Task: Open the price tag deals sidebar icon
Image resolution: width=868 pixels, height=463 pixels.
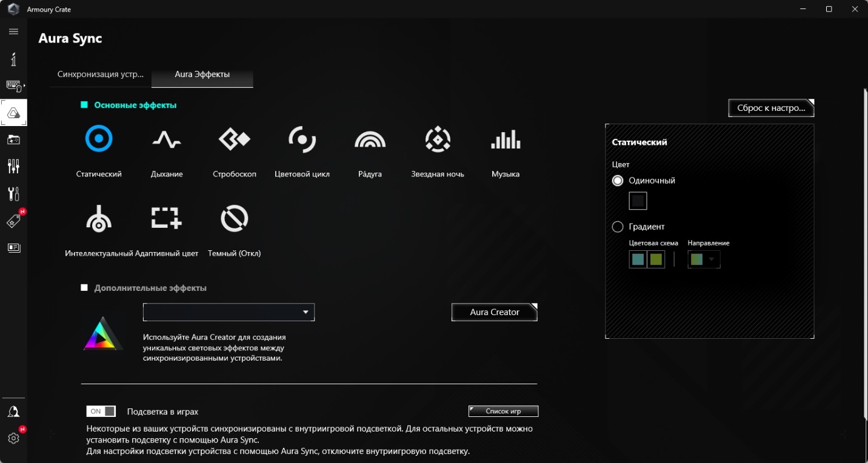Action: pos(13,221)
